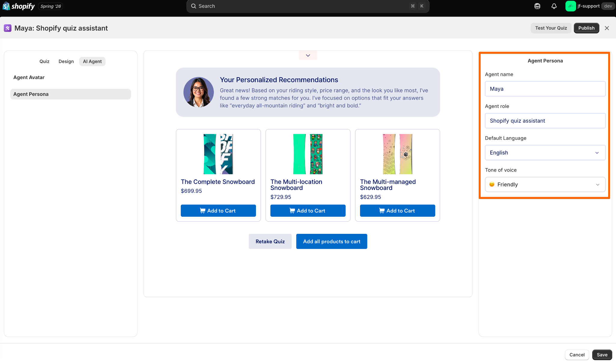Screen dimensions: 616x364
Task: Click Your Personalized Recommendations heading
Action: pyautogui.click(x=279, y=80)
